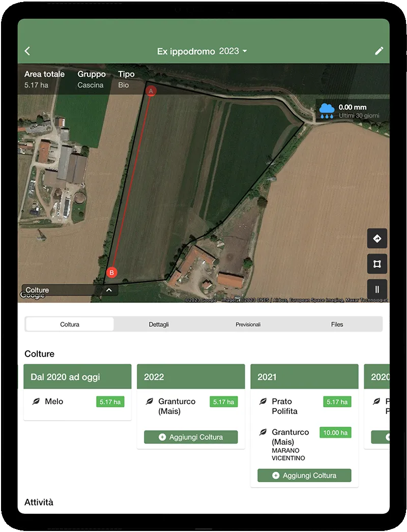Select the Dal 2020 ad oggi card header

(77, 376)
